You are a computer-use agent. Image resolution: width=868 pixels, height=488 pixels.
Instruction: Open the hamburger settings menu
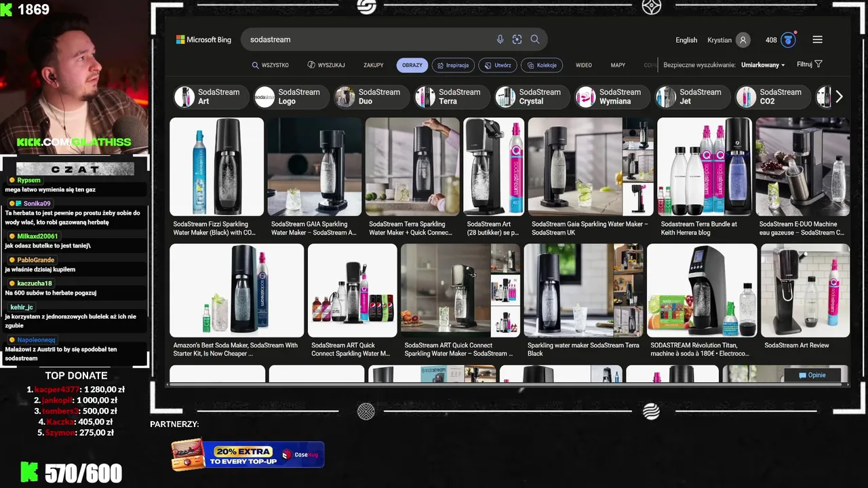(817, 39)
